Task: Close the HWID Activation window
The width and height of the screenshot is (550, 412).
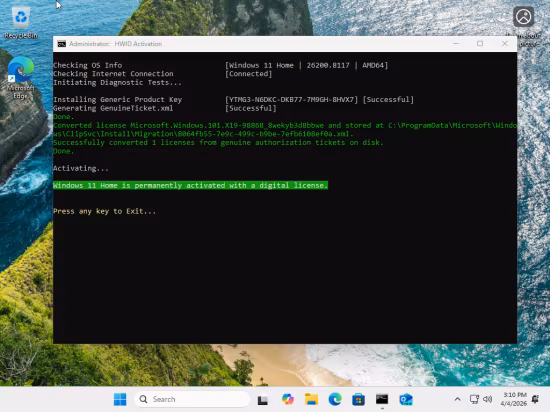Action: 504,44
